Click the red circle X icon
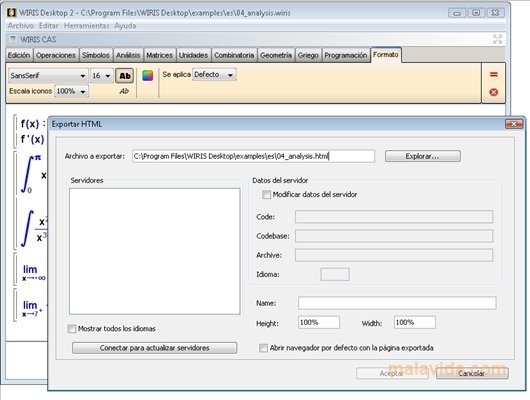 [493, 92]
